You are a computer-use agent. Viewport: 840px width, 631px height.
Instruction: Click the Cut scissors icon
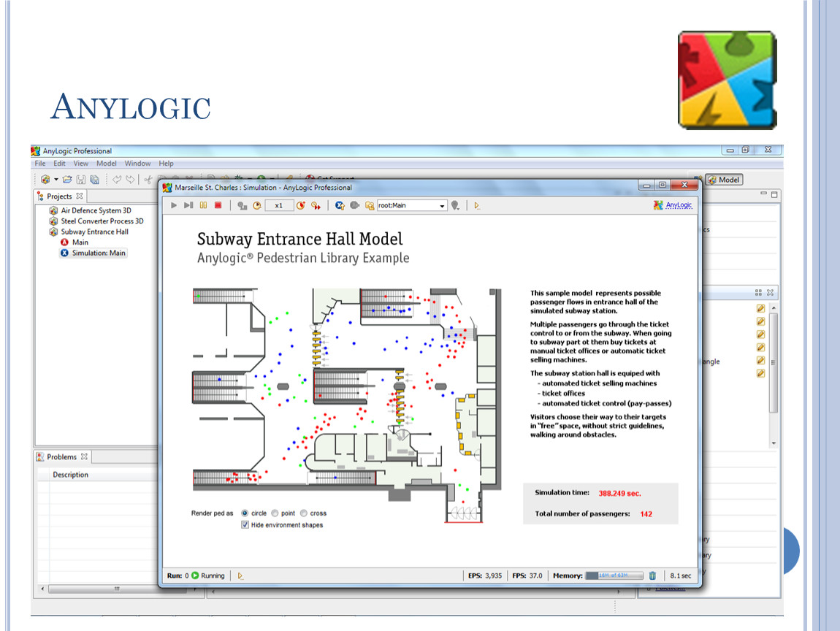click(148, 180)
